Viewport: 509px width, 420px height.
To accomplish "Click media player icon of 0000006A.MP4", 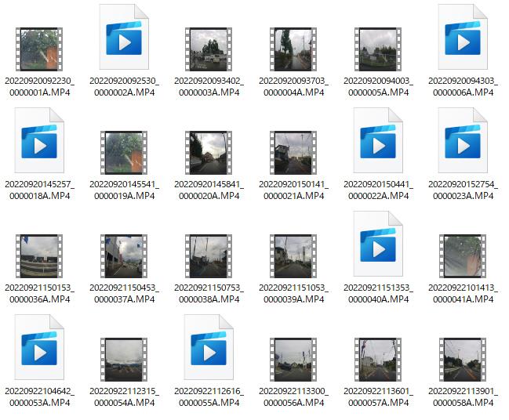I will tap(463, 37).
